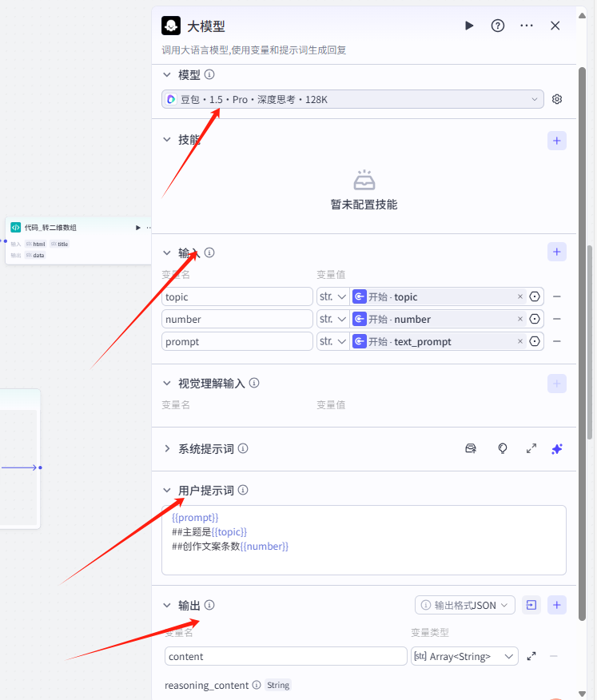597x700 pixels.
Task: Click the lightbulb tips icon in 系统提示词
Action: coord(503,448)
